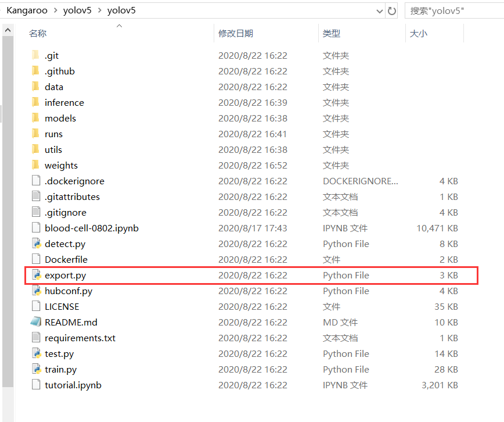Click the .dockerignore file icon
504x422 pixels.
[x=36, y=181]
